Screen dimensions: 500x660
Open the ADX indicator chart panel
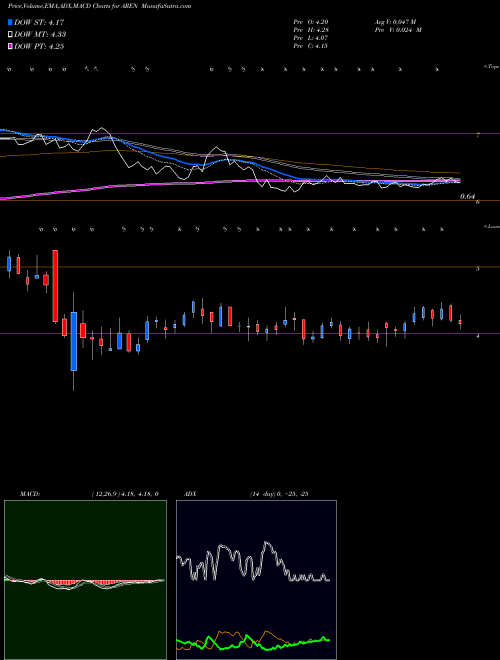[256, 580]
